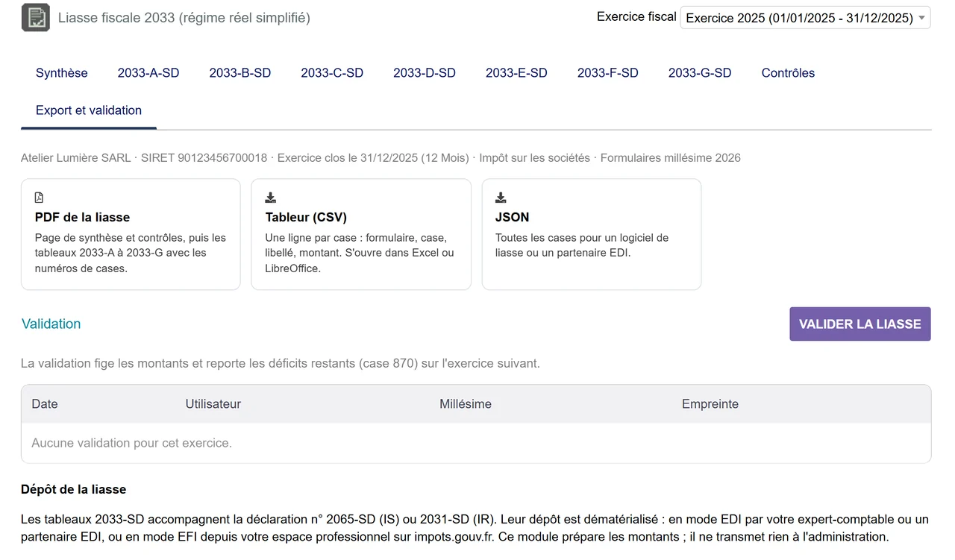Viewport: 955px width, 560px height.
Task: Click the 'Liasse fiscale 2033 (régime réel simplifié)' title
Action: coord(184,17)
